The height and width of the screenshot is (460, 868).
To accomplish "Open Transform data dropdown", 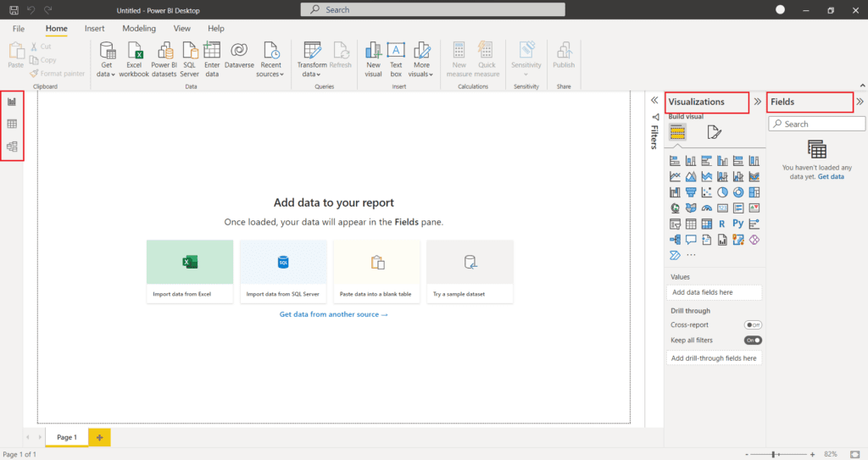I will pyautogui.click(x=312, y=60).
